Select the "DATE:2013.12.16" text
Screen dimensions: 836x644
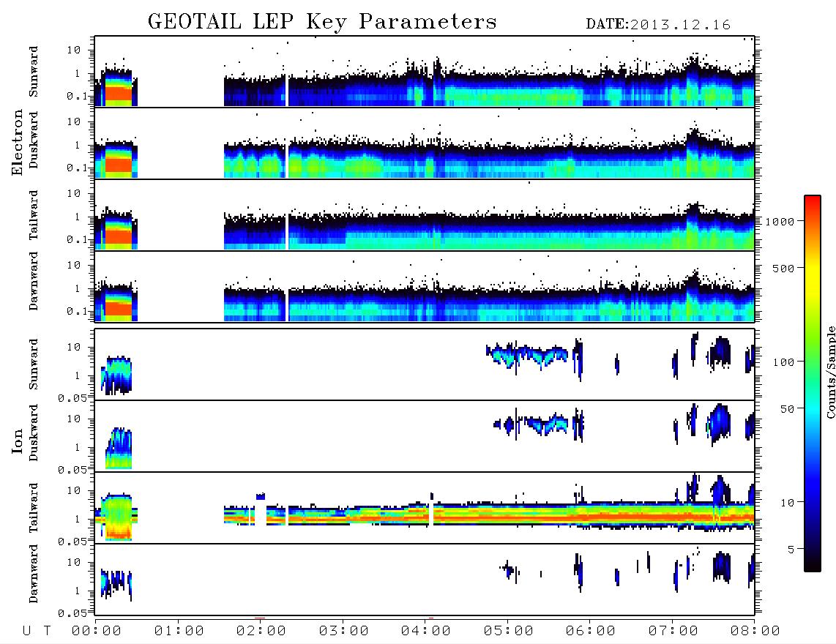[658, 25]
